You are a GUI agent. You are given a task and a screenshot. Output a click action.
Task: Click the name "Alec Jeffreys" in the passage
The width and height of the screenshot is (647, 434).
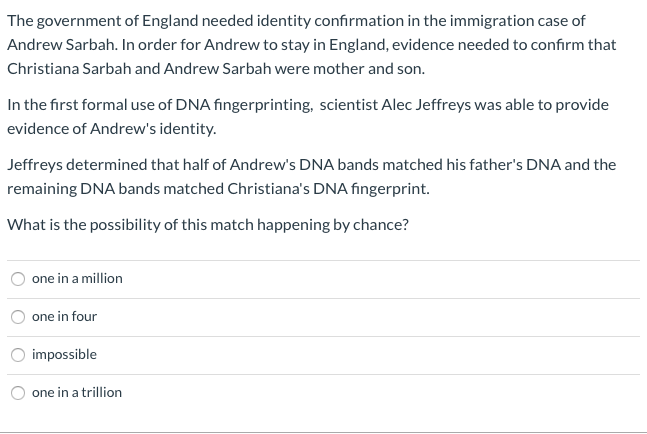(x=426, y=105)
